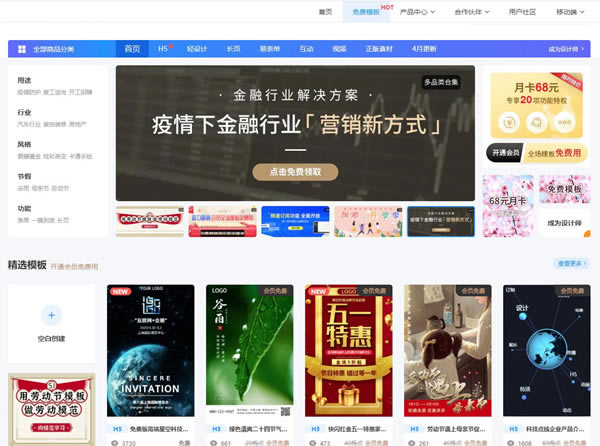The height and width of the screenshot is (446, 600).
Task: Select 免费模板 in the top navigation
Action: (x=366, y=12)
